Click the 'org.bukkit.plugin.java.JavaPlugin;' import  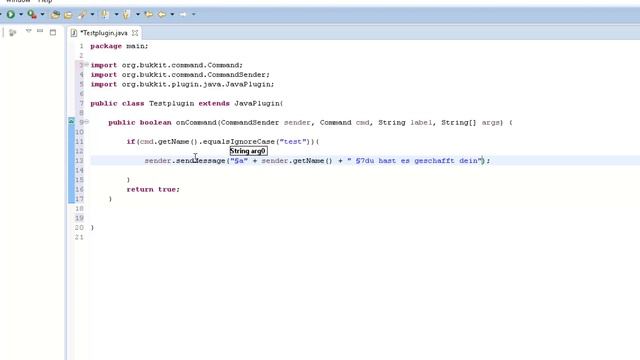pos(198,84)
